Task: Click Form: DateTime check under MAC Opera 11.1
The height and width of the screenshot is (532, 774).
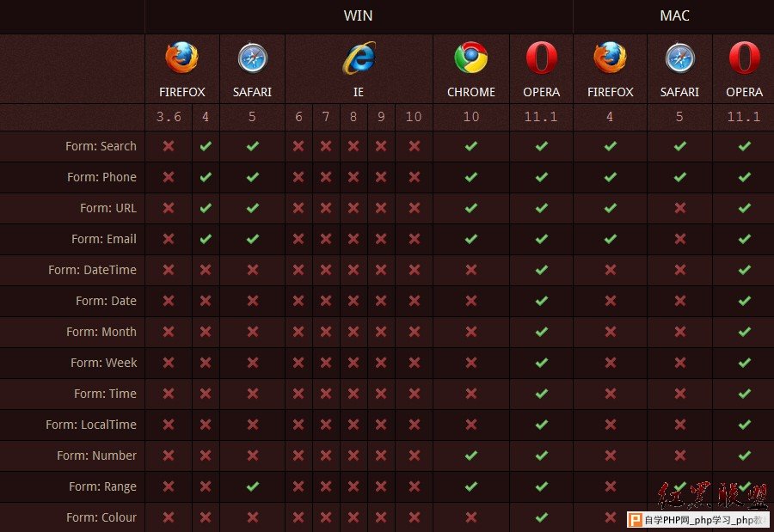Action: [745, 270]
